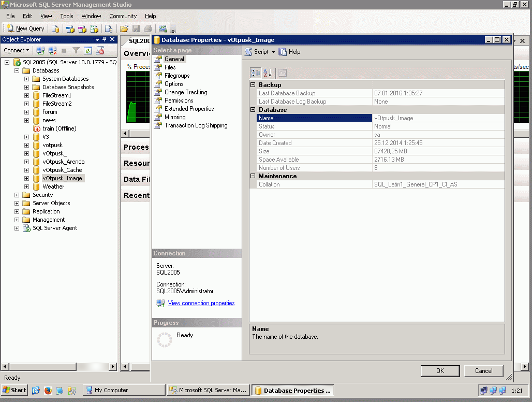The width and height of the screenshot is (532, 402).
Task: Click Connect Object Explorer icon
Action: (x=40, y=51)
